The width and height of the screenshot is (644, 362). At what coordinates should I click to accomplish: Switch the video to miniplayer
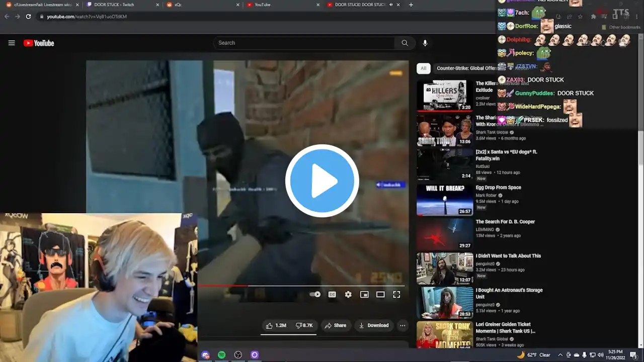point(364,295)
